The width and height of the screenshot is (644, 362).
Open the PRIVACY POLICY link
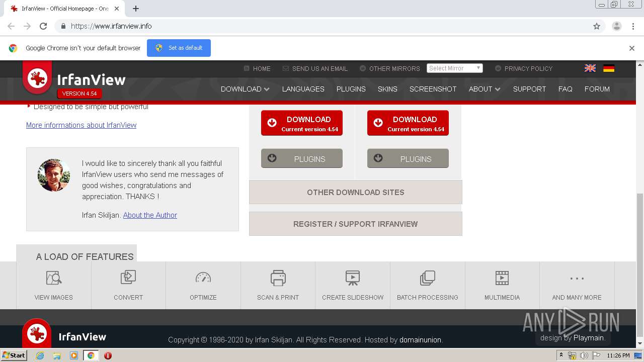coord(524,68)
